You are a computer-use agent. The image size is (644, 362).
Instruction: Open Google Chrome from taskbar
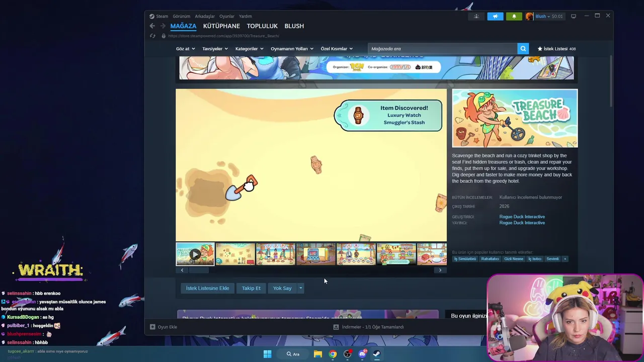pyautogui.click(x=333, y=354)
